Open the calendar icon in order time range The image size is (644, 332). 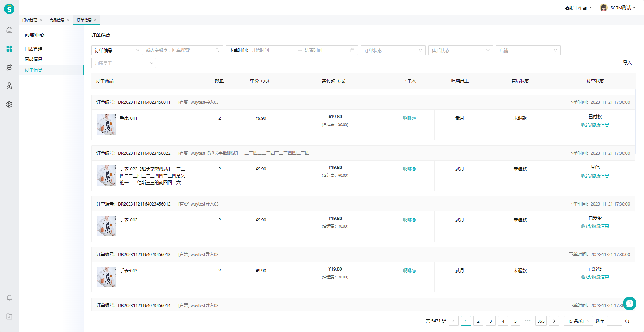coord(352,50)
